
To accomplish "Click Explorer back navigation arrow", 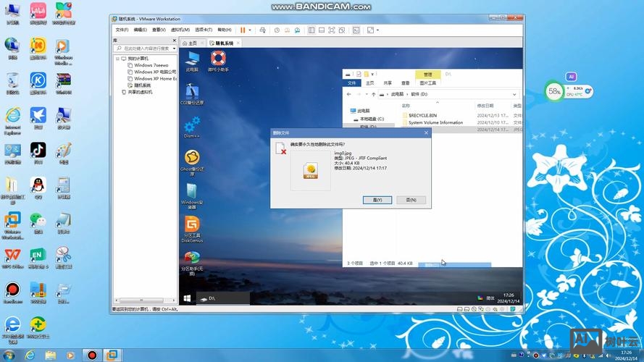I will [348, 94].
